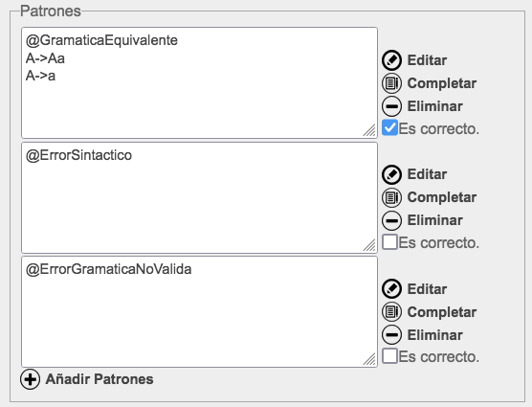Click the Completar icon for the GramaticaEquivalente pattern
The width and height of the screenshot is (532, 407).
pos(392,83)
